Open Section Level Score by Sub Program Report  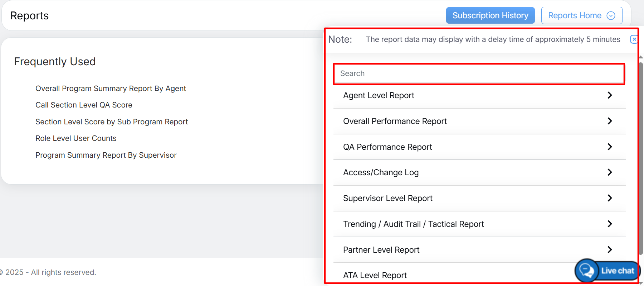click(112, 122)
